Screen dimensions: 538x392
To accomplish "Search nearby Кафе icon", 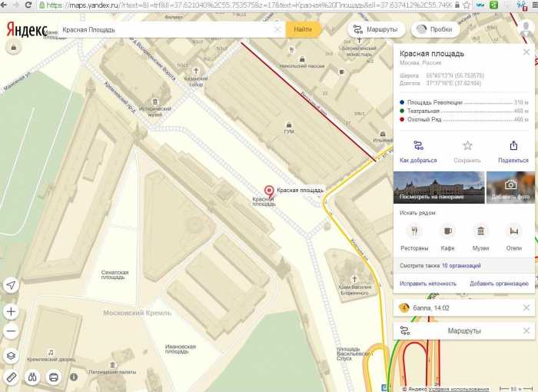I will (x=447, y=231).
